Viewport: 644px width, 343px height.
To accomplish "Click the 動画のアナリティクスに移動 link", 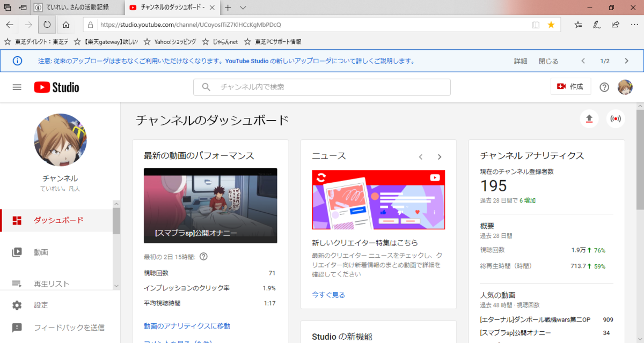I will pyautogui.click(x=187, y=326).
